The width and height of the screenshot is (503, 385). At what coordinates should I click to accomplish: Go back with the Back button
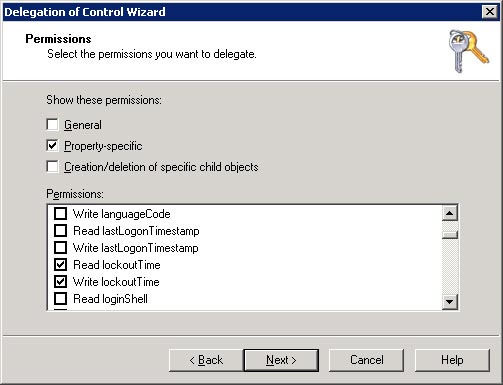206,360
